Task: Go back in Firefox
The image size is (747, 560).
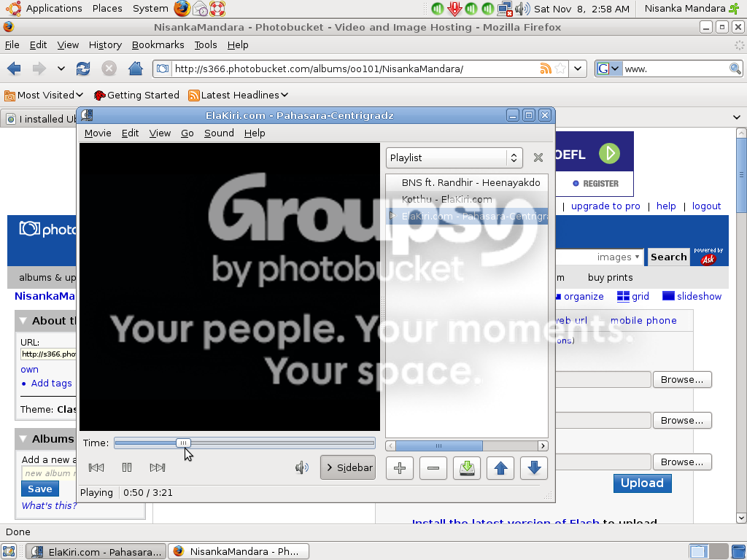Action: [x=15, y=69]
